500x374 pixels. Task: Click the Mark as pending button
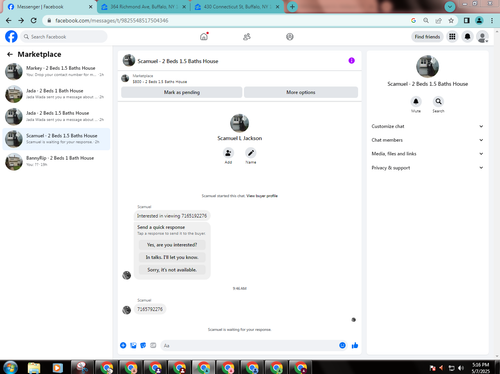(182, 92)
